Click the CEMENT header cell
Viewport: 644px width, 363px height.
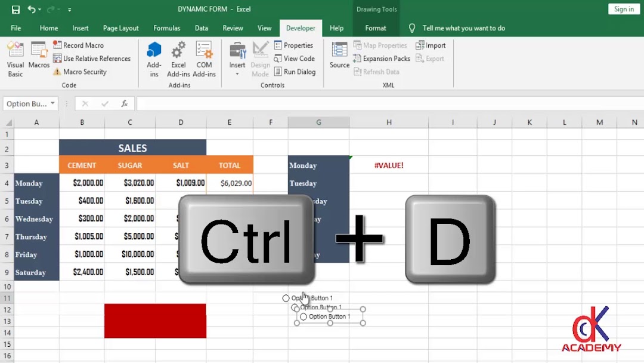[82, 165]
